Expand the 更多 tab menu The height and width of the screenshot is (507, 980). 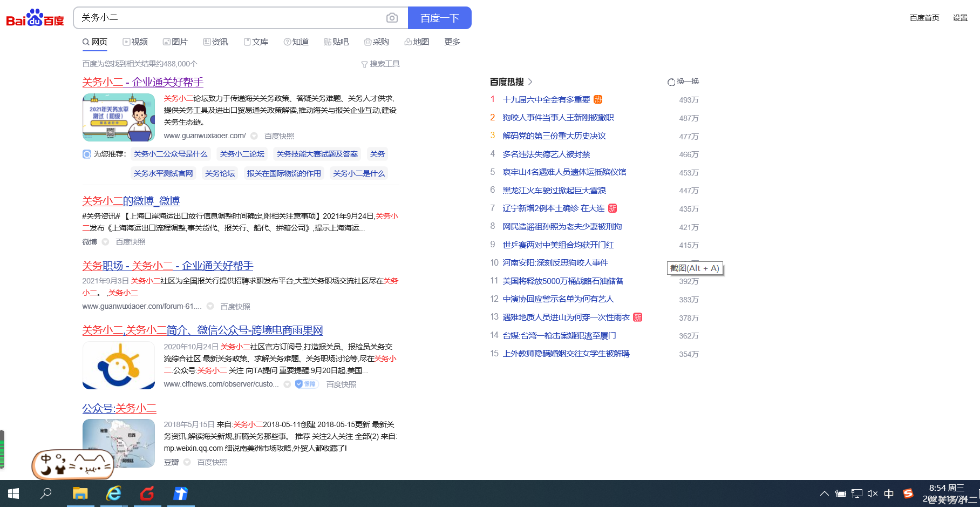click(x=452, y=42)
